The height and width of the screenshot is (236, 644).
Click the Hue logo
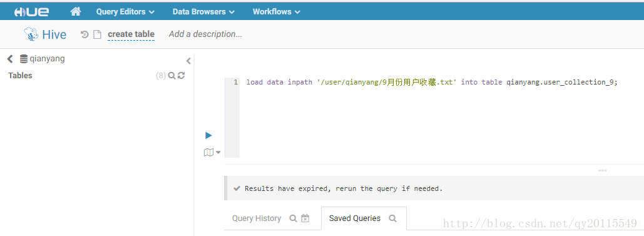(32, 11)
